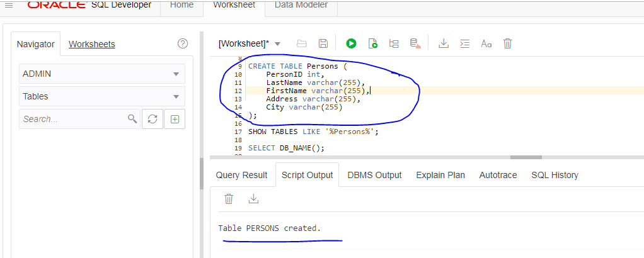This screenshot has height=258, width=644.
Task: Click the editor horizontal scrollbar thumb
Action: [526, 157]
